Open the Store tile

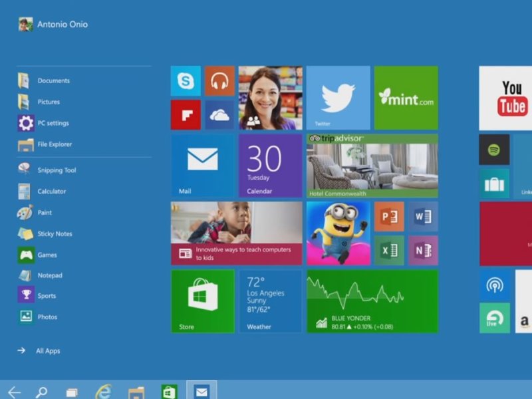click(x=203, y=301)
